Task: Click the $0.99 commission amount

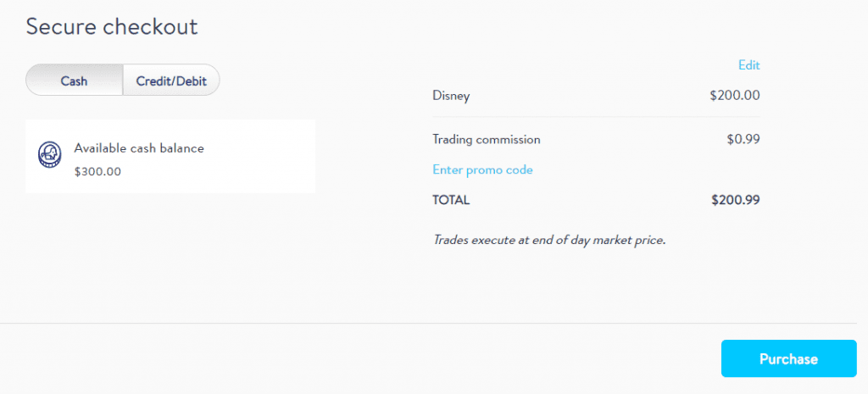Action: (x=743, y=140)
